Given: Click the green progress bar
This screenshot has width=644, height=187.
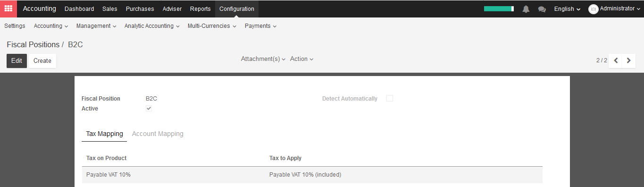Looking at the screenshot, I should 499,8.
